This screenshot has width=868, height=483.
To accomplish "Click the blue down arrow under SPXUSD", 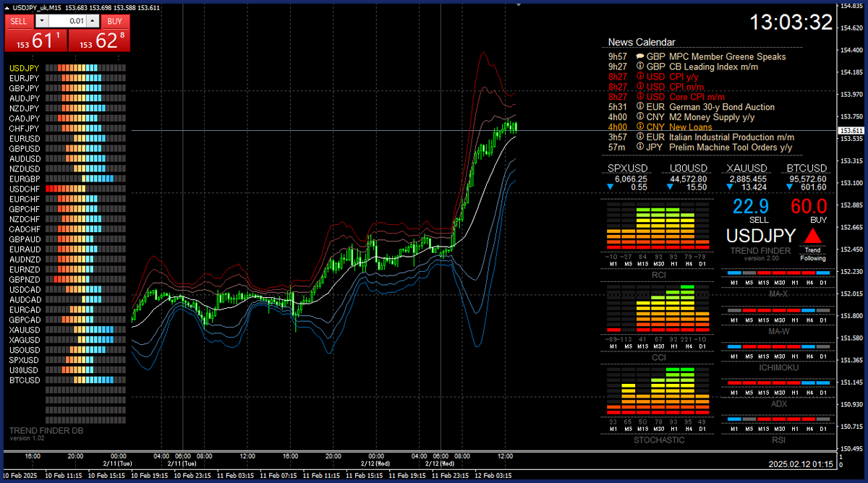I will tap(610, 187).
